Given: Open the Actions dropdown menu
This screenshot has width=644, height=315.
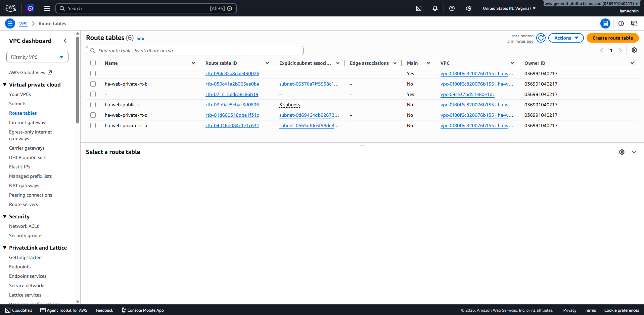Looking at the screenshot, I should [x=566, y=38].
